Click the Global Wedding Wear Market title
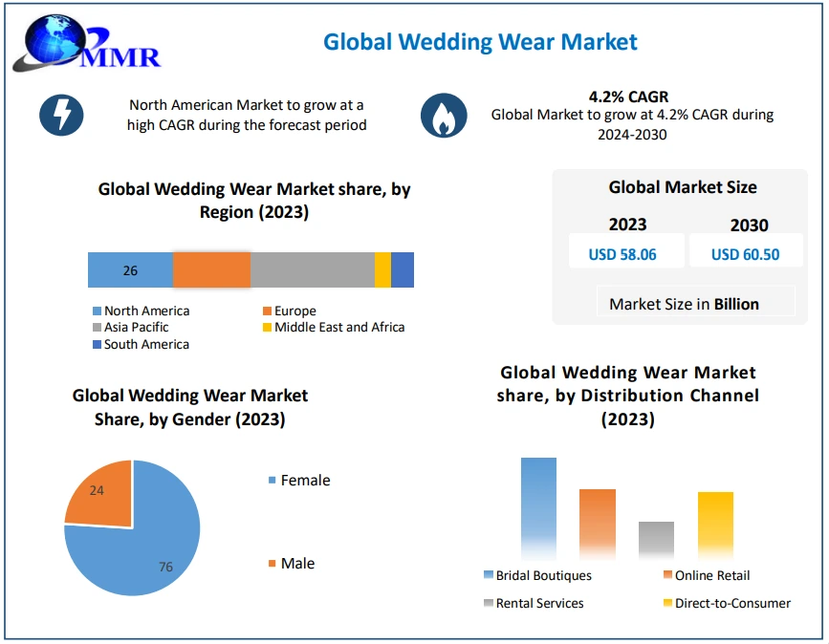The image size is (829, 644). tap(480, 42)
